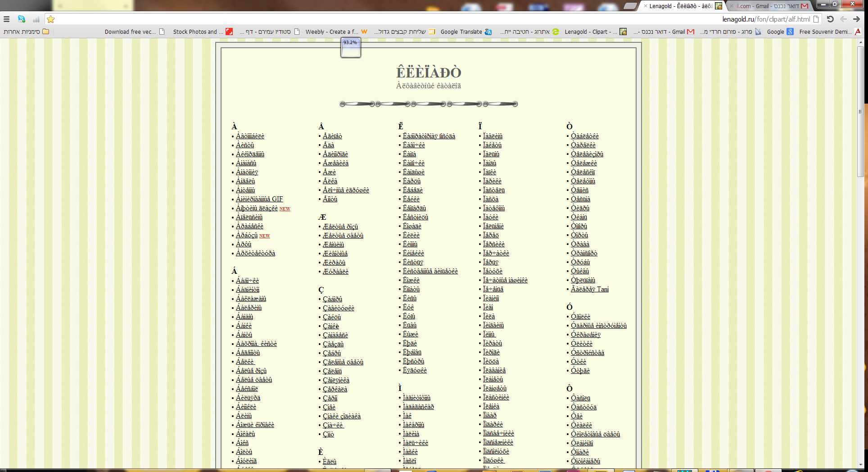Click the 'Òèãðû' link

(580, 208)
